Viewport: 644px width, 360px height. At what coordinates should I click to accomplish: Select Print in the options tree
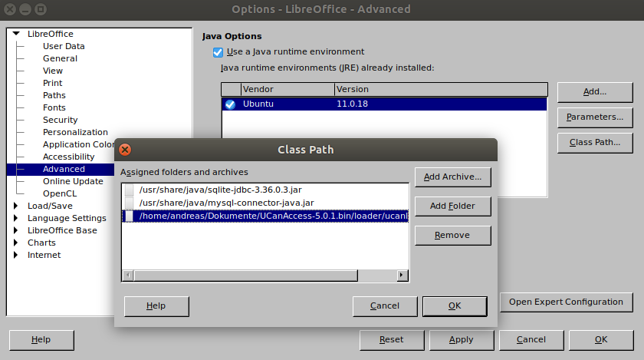click(x=53, y=83)
